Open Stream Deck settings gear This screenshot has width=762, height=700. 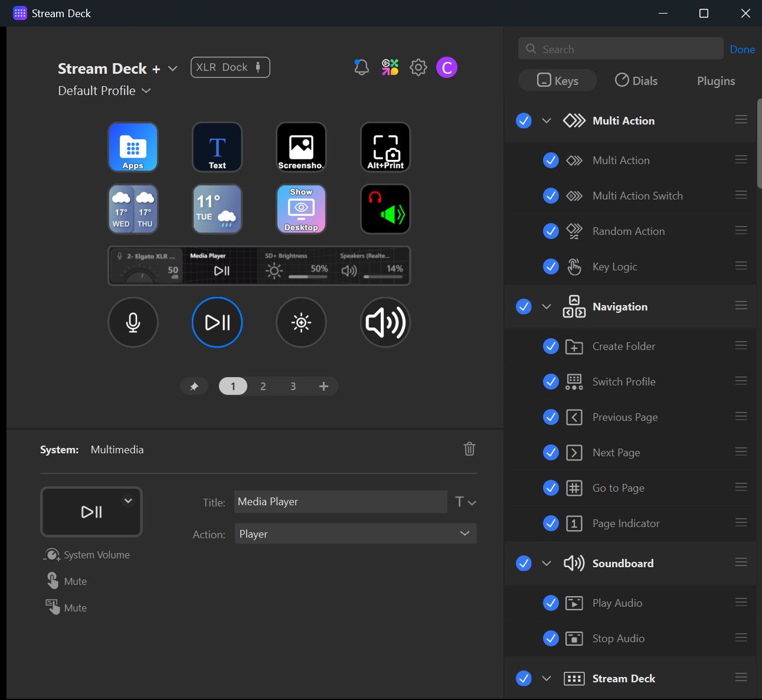coord(418,67)
